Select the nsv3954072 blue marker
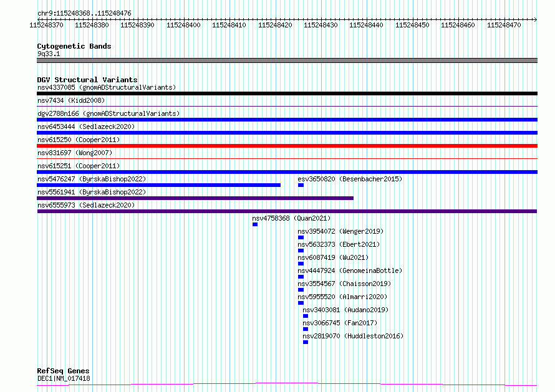Viewport: 555px width, 392px height. coord(301,237)
